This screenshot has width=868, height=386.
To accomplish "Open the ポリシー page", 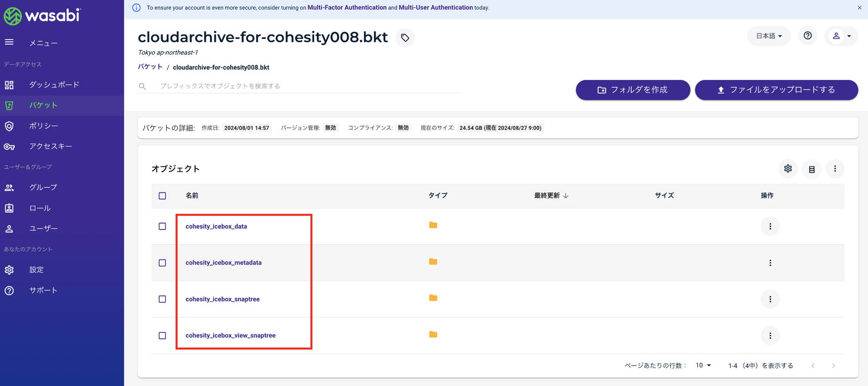I will click(x=43, y=126).
